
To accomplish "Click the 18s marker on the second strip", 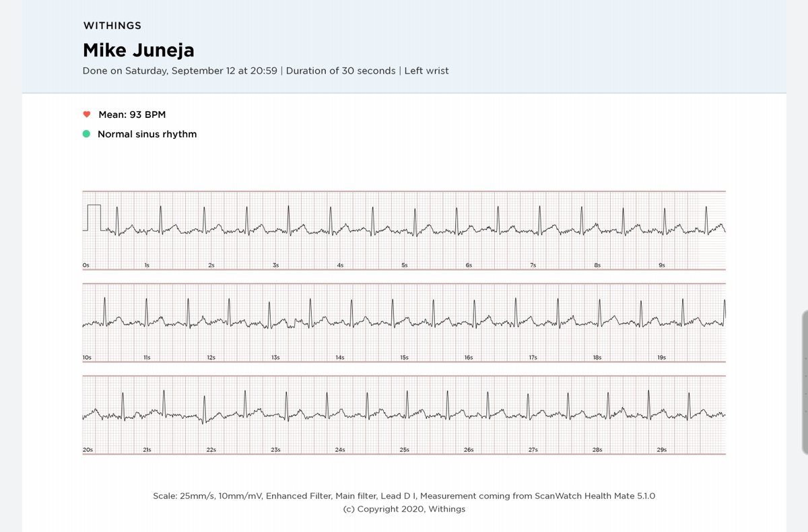I will [597, 358].
